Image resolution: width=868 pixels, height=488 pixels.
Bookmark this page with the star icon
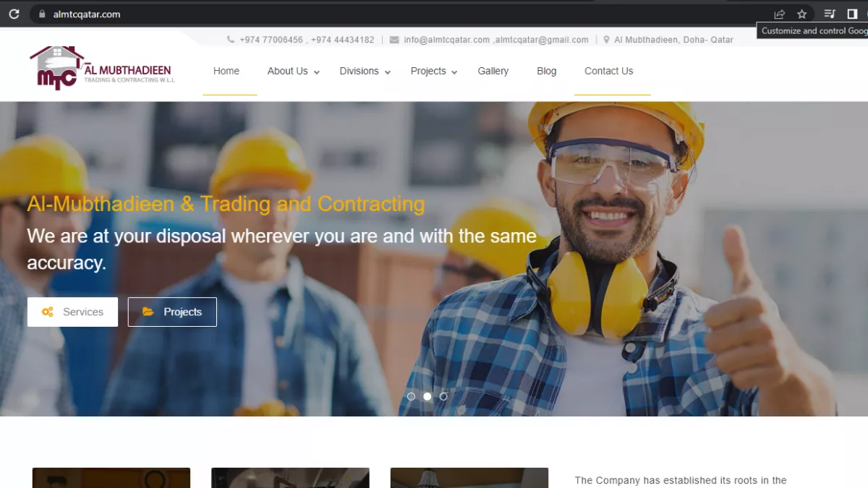(x=801, y=14)
